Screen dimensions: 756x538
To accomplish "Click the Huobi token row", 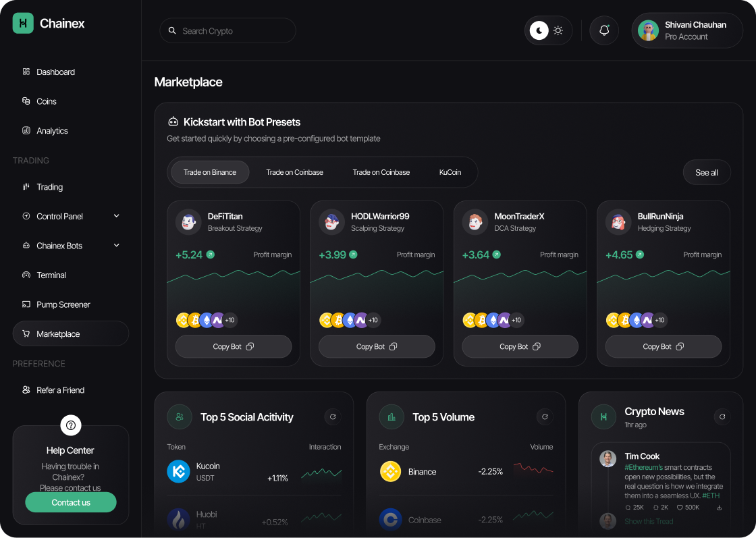I will pos(254,519).
